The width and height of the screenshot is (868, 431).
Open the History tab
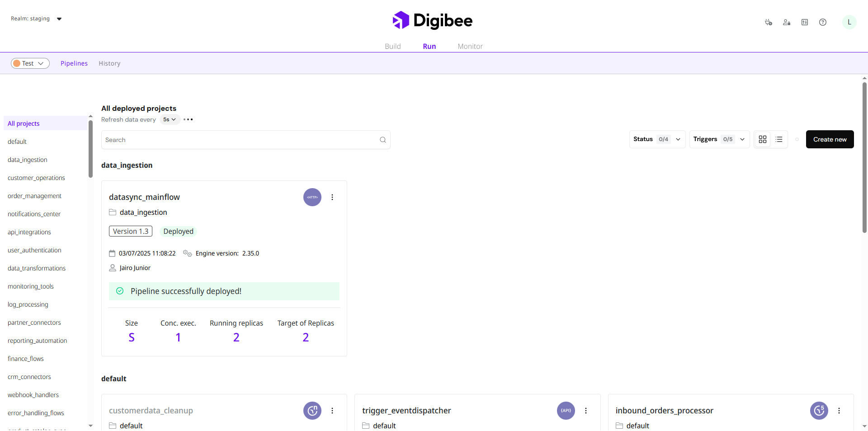[x=109, y=63]
